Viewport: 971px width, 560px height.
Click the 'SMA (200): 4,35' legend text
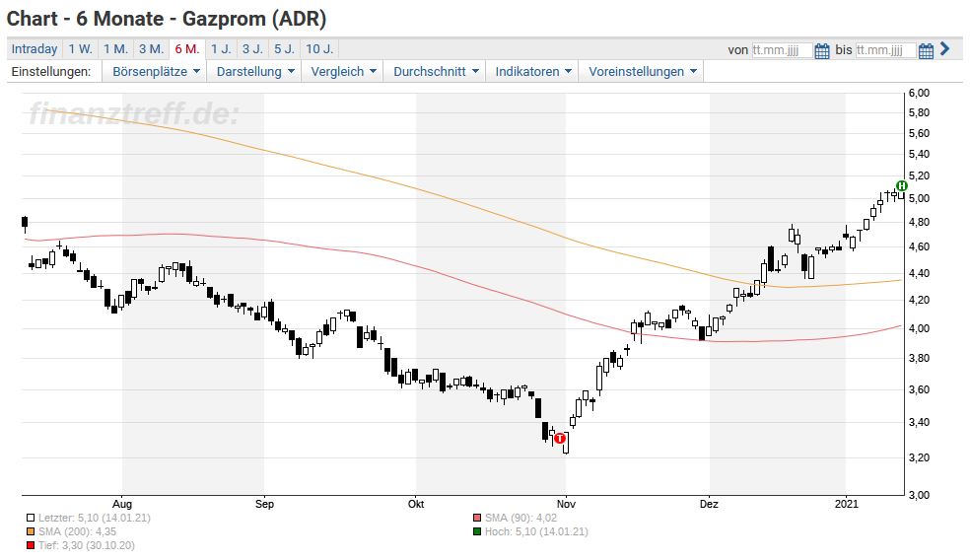(78, 531)
